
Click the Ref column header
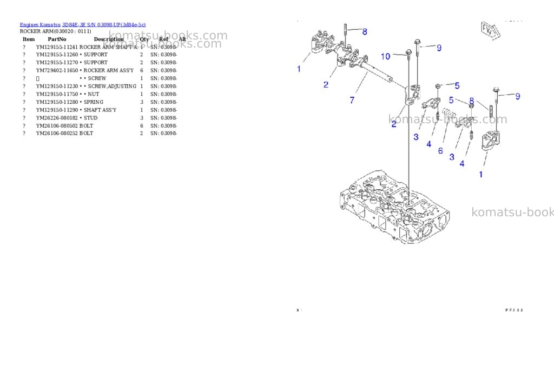pos(163,39)
